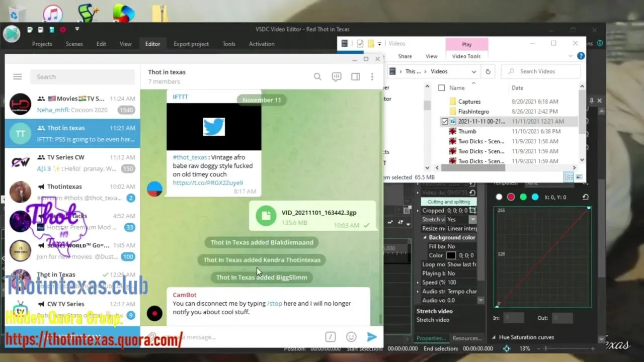644x362 pixels.
Task: Switch Explorer to large icons view
Action: pos(579,177)
